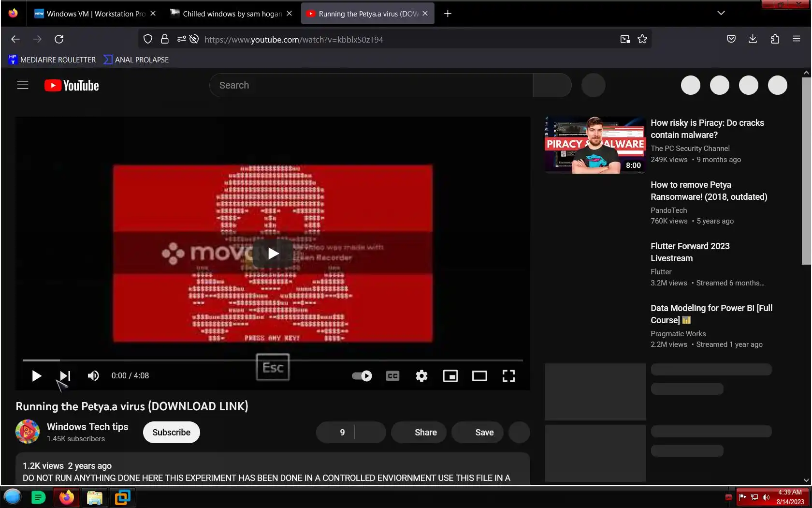Go to YouTube home via logo
Viewport: 812px width, 508px height.
coord(72,86)
